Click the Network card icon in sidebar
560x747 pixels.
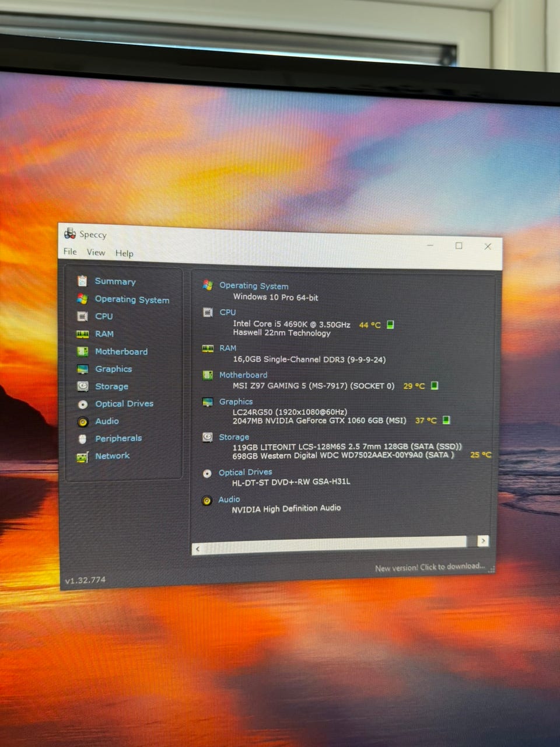click(82, 456)
